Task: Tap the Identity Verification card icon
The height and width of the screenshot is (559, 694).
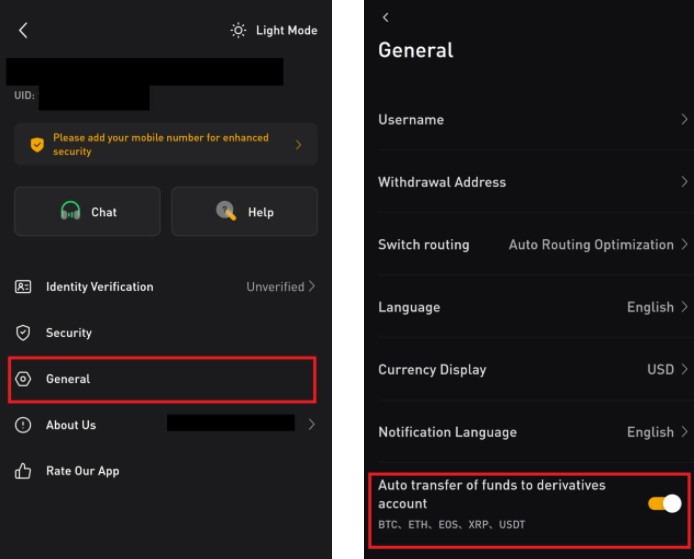Action: pos(23,287)
